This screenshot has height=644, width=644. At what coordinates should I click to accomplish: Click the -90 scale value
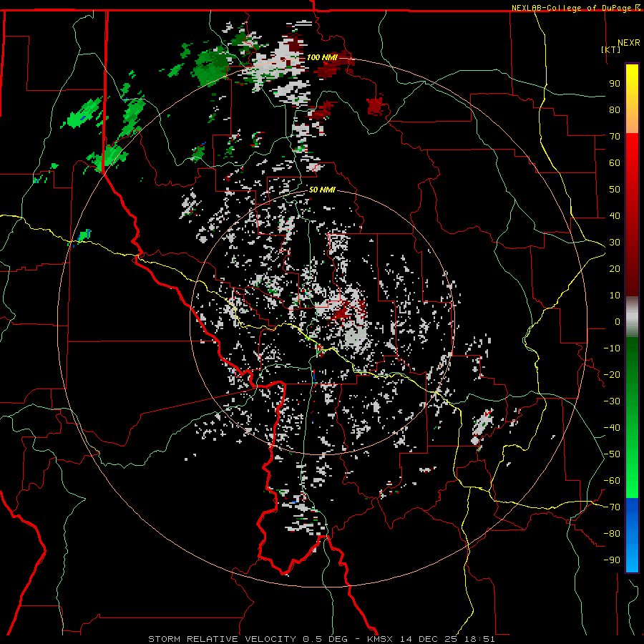coord(612,560)
